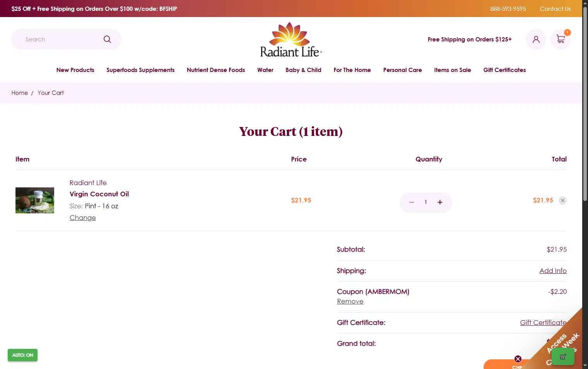The width and height of the screenshot is (588, 369).
Task: Click the quantity value field
Action: point(426,202)
